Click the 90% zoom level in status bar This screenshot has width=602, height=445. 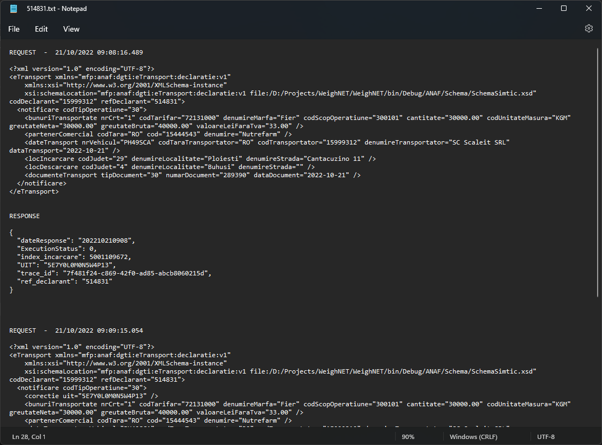pyautogui.click(x=408, y=437)
